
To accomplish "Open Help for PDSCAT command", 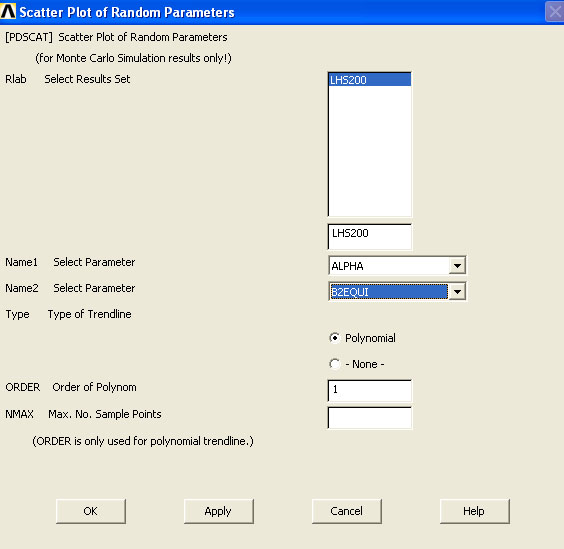I will (x=474, y=511).
